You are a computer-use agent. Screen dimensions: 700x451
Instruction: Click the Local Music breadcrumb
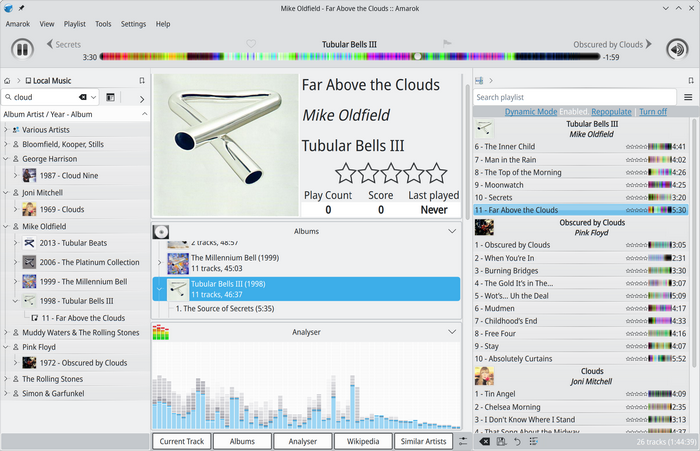pos(48,81)
